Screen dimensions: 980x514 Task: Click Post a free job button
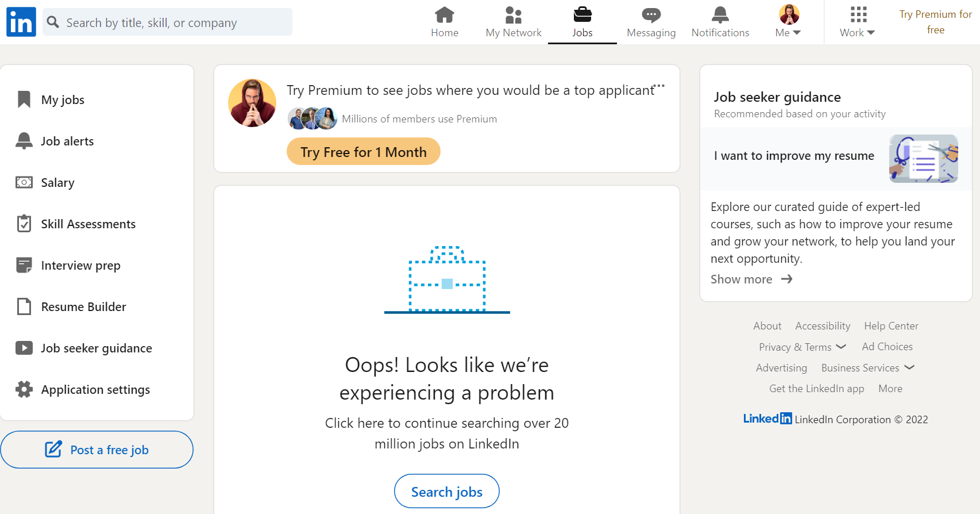pos(97,450)
